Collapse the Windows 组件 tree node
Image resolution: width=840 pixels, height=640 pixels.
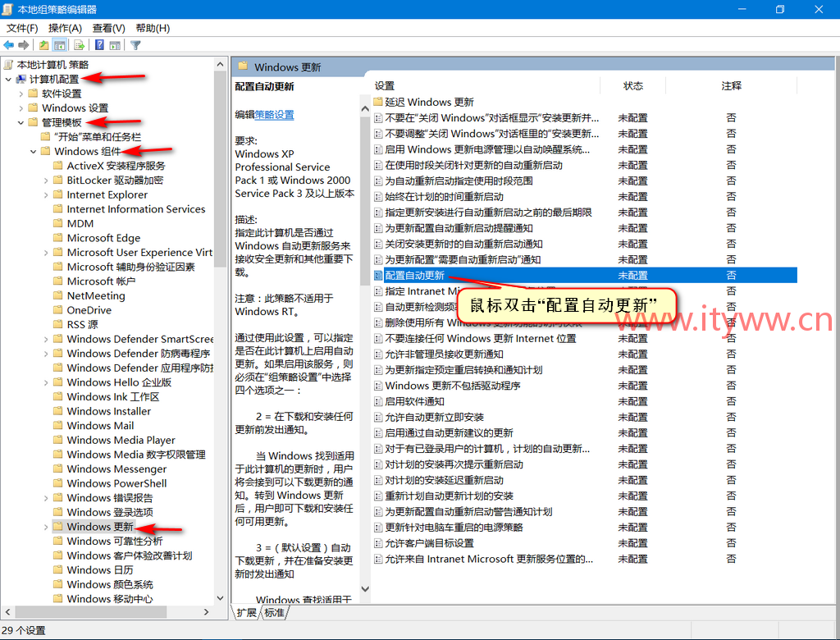click(33, 152)
